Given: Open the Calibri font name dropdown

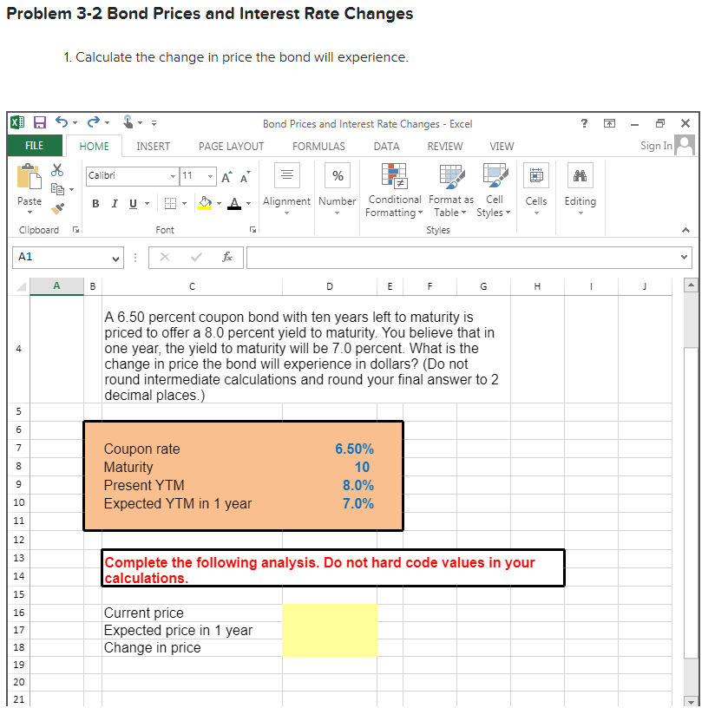Looking at the screenshot, I should (173, 176).
